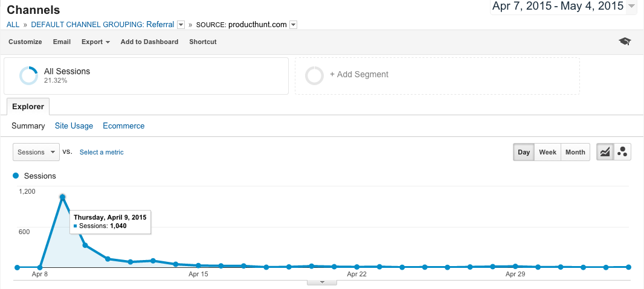Click the April 9 peak data point
This screenshot has height=289, width=644.
click(x=62, y=197)
